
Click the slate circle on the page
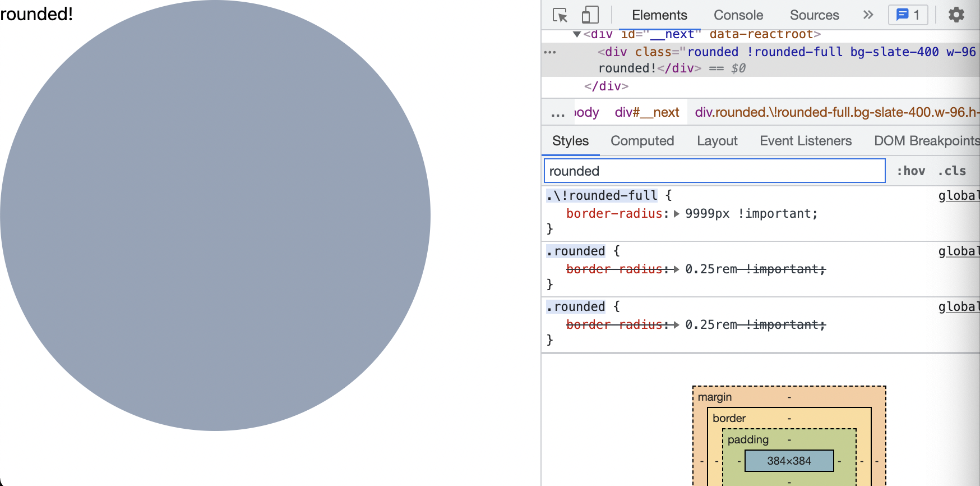click(x=215, y=216)
